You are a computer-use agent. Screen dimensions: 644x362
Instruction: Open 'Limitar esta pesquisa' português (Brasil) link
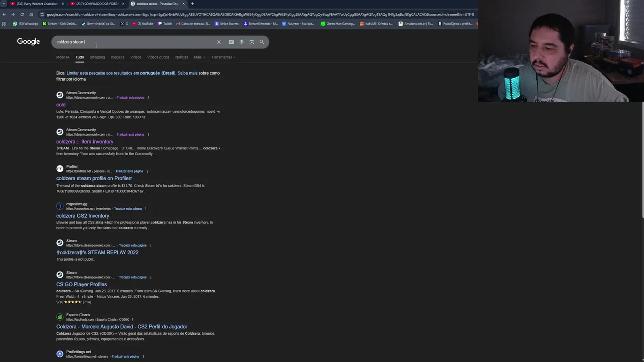[x=121, y=73]
